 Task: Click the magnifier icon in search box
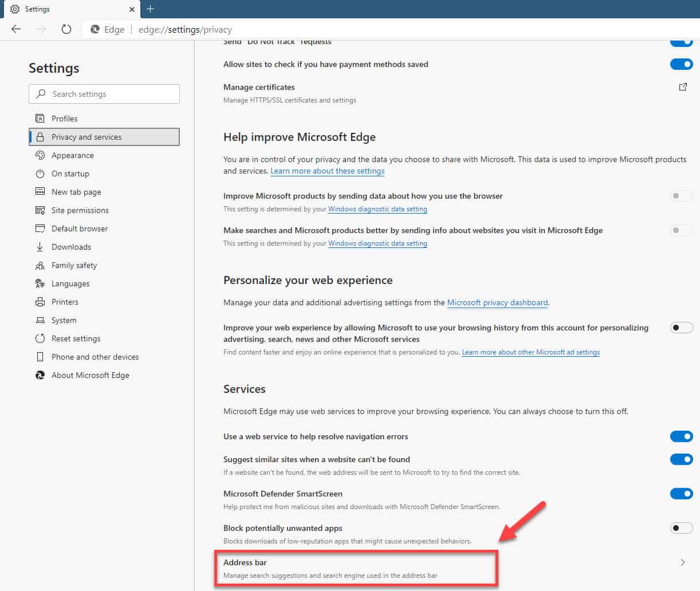(41, 93)
